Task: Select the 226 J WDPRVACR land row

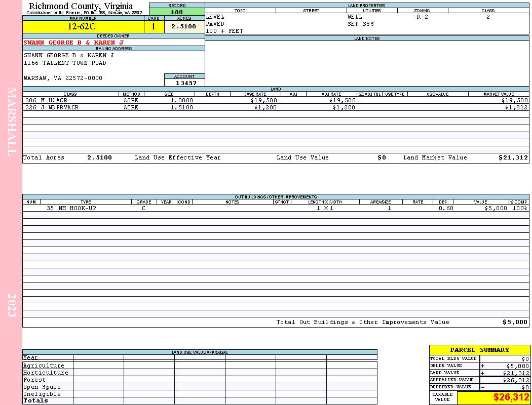Action: (276, 107)
